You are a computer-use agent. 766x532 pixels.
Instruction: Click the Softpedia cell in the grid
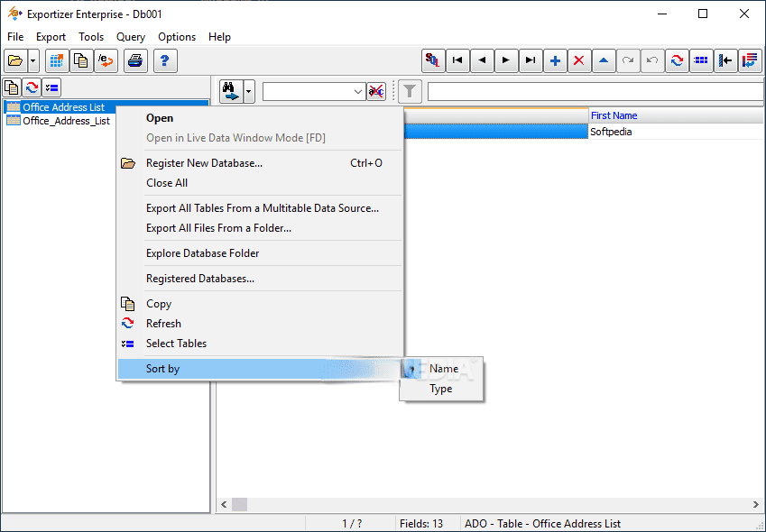pyautogui.click(x=676, y=132)
